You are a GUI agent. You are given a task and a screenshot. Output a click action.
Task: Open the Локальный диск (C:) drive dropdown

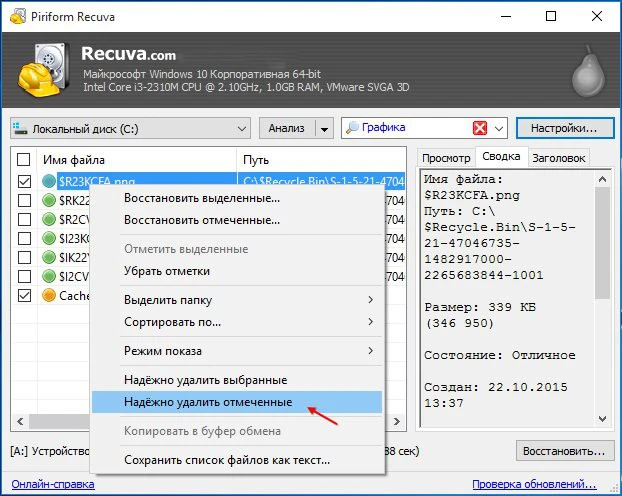pos(242,129)
